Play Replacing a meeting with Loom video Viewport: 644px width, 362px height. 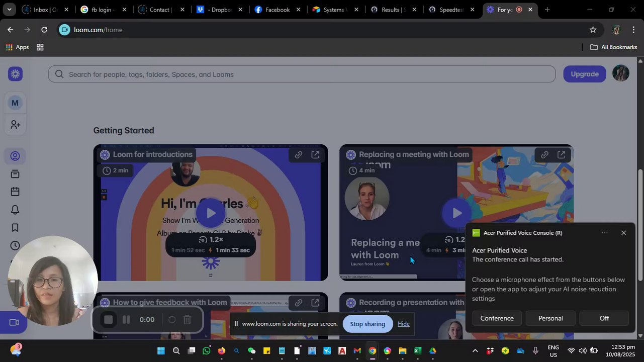point(456,213)
